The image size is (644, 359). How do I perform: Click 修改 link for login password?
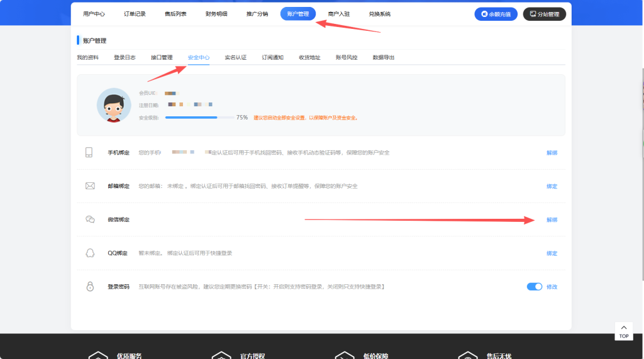(552, 287)
